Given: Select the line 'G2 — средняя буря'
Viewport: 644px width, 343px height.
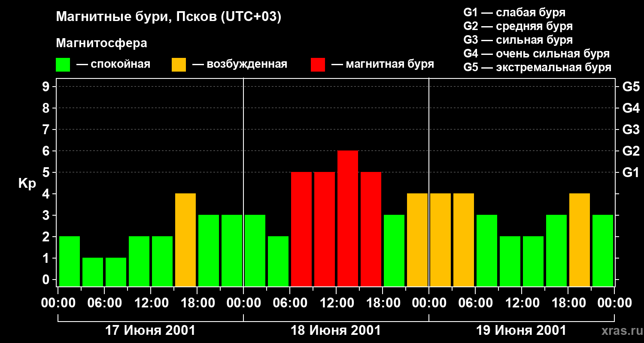Looking at the screenshot, I should pyautogui.click(x=518, y=26).
